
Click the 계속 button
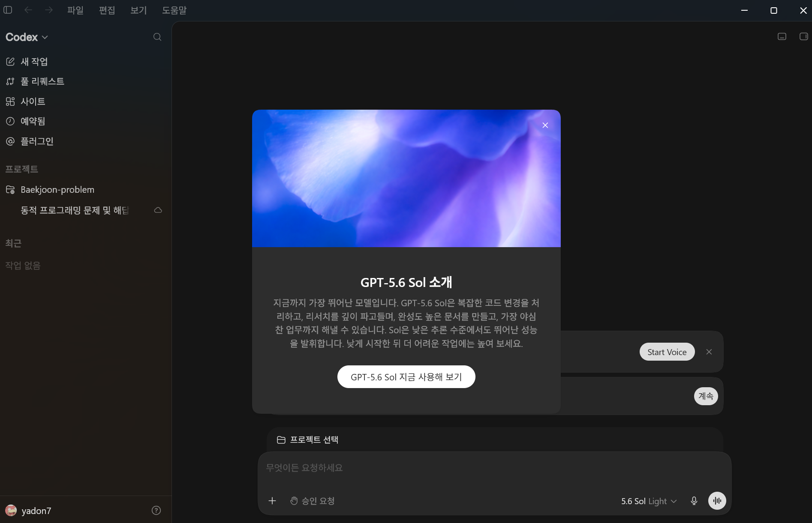pyautogui.click(x=706, y=396)
